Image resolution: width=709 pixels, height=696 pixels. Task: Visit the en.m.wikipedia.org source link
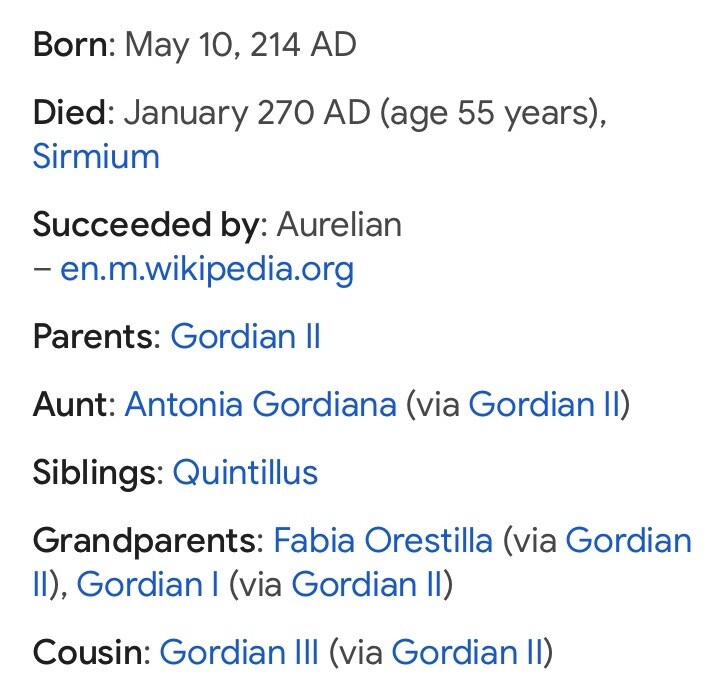pyautogui.click(x=207, y=270)
